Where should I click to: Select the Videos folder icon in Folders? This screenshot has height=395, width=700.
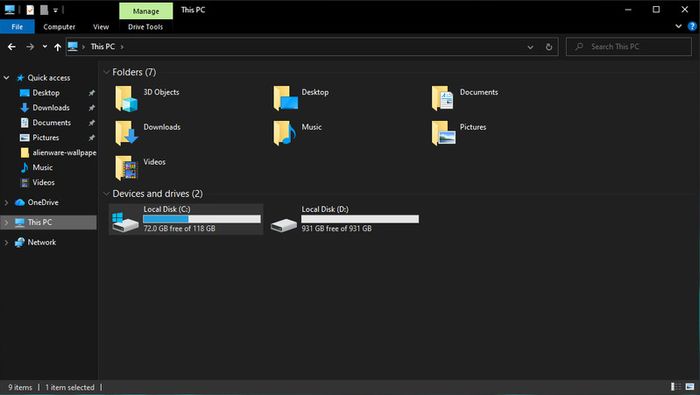pos(126,168)
